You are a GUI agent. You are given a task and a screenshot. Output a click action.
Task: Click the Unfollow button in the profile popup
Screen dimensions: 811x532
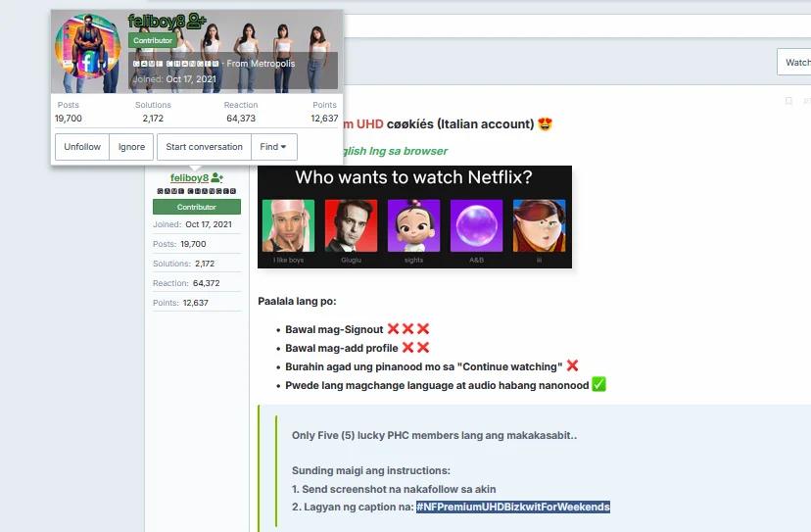(82, 147)
